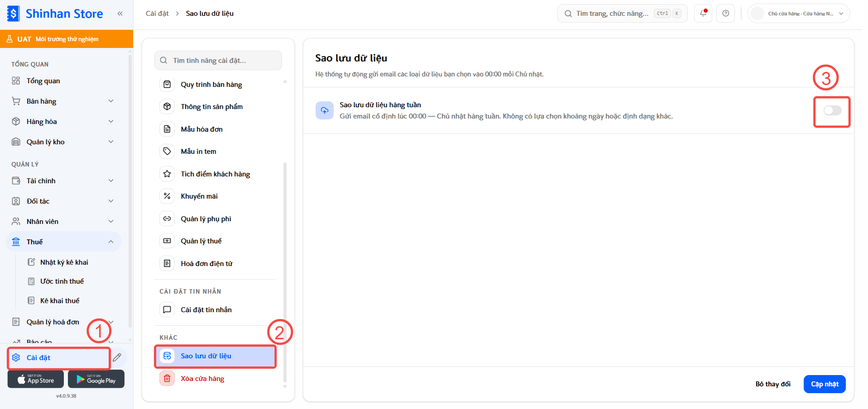Click the cloud upload backup icon
868x409 pixels.
pos(325,110)
